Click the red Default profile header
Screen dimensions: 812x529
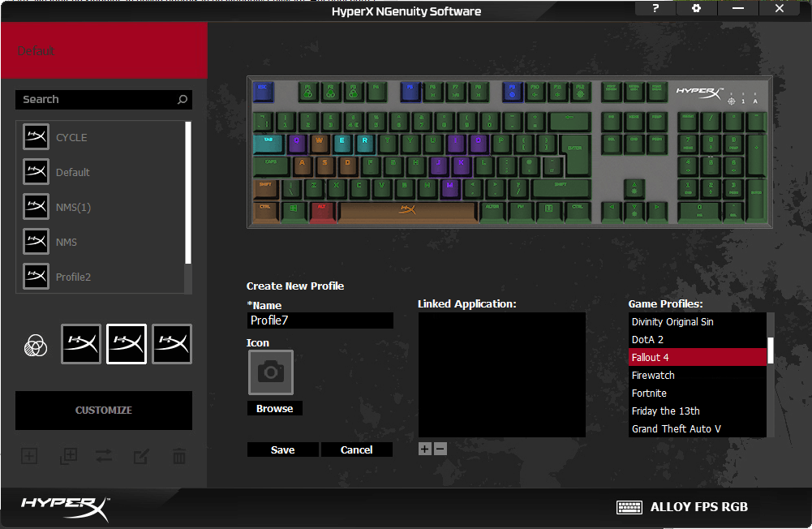104,50
